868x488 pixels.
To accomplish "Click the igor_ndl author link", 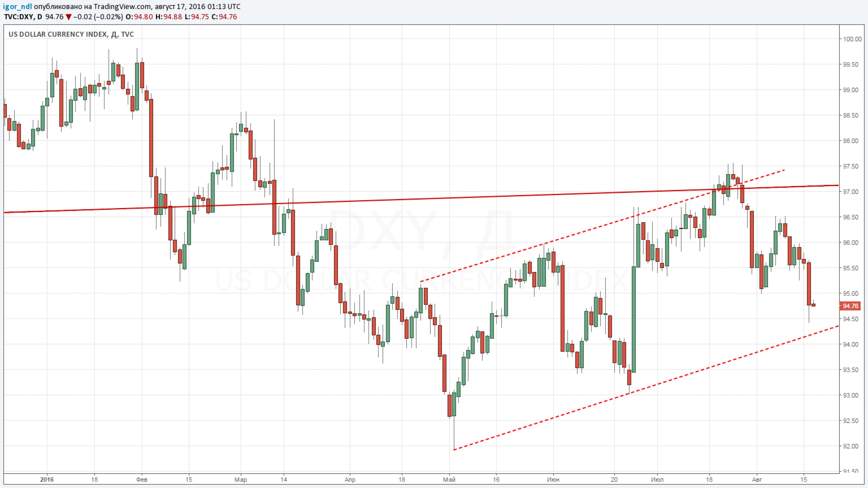I will pos(18,7).
